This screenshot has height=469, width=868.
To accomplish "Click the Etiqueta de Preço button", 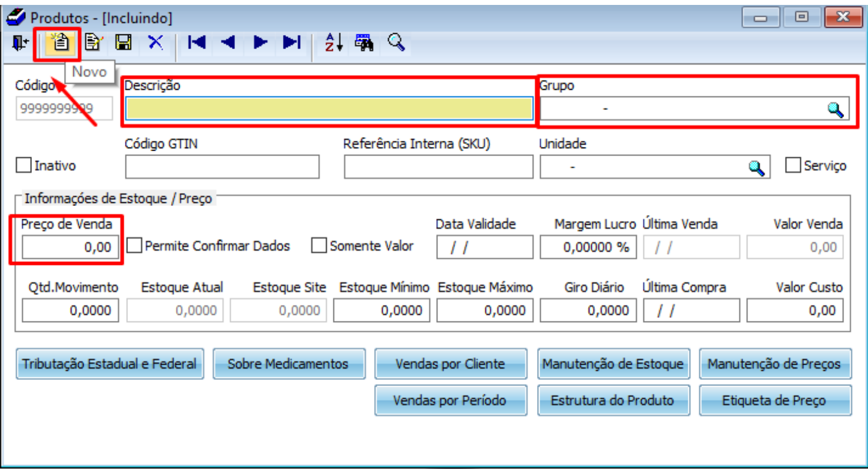I will pos(775,401).
